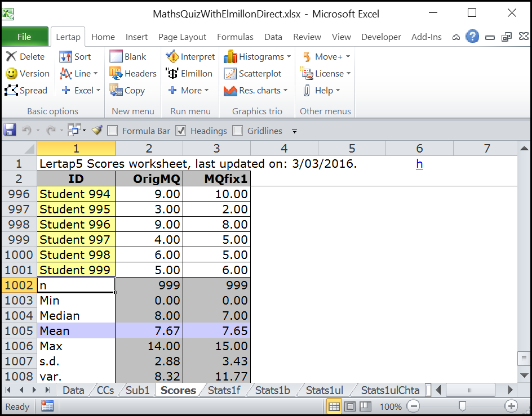Switch to the Home ribbon tab
532x416 pixels.
tap(103, 37)
